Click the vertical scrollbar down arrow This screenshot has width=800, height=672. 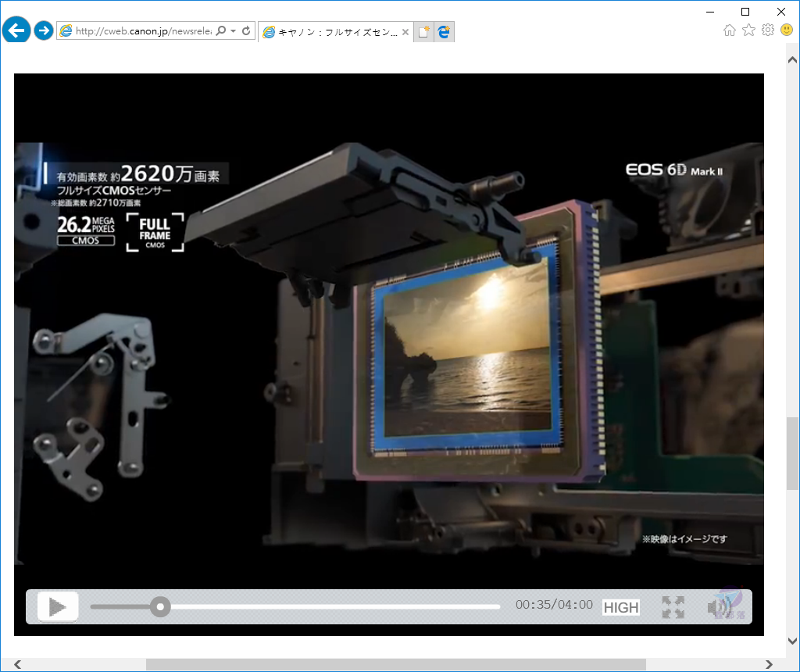(792, 641)
